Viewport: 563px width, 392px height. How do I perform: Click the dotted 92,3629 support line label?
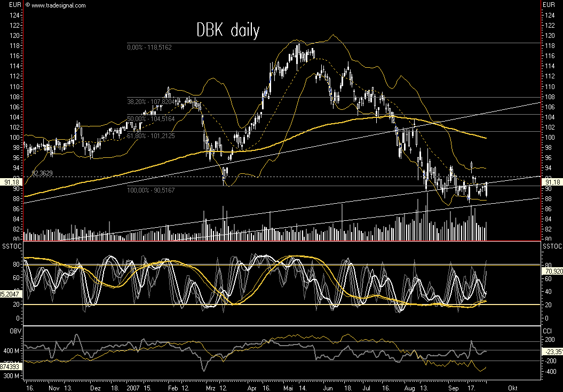coord(42,173)
